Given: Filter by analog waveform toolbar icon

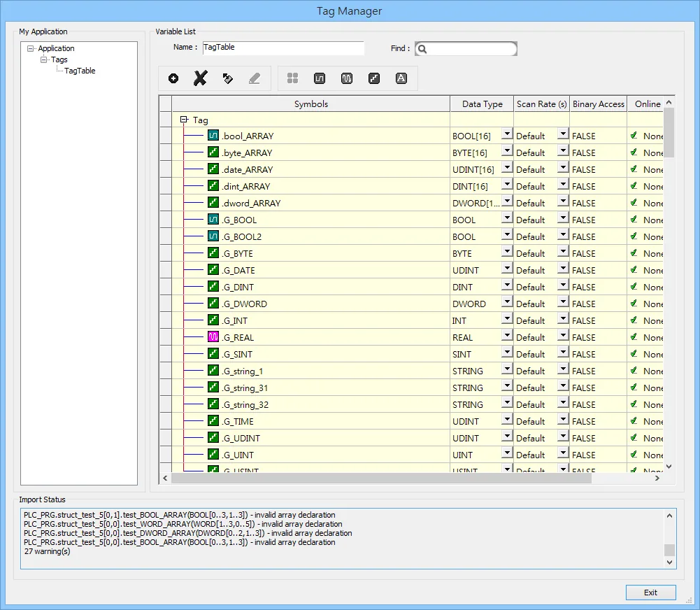Looking at the screenshot, I should [x=347, y=78].
